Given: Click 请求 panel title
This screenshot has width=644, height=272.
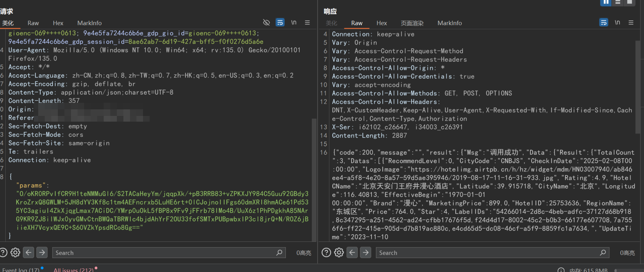Looking at the screenshot, I should pyautogui.click(x=7, y=11).
